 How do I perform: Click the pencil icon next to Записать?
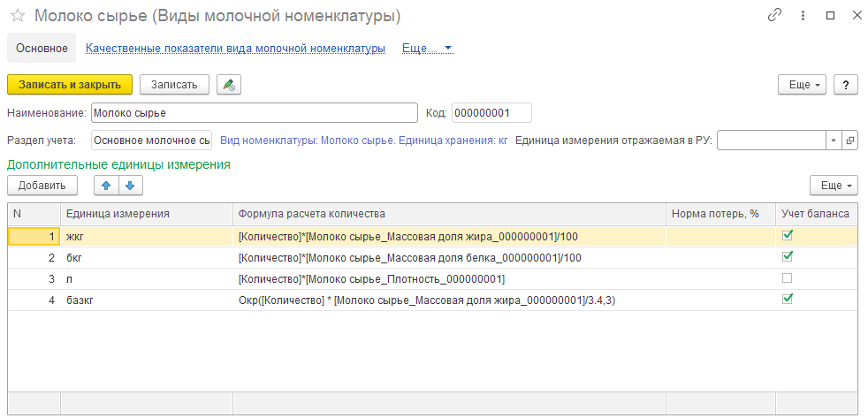229,84
